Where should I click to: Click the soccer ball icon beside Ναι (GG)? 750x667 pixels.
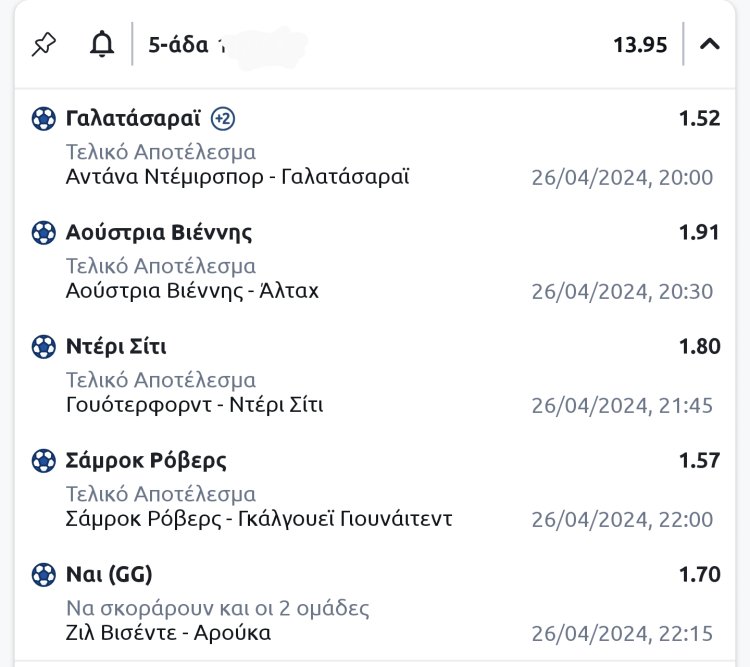[x=44, y=575]
